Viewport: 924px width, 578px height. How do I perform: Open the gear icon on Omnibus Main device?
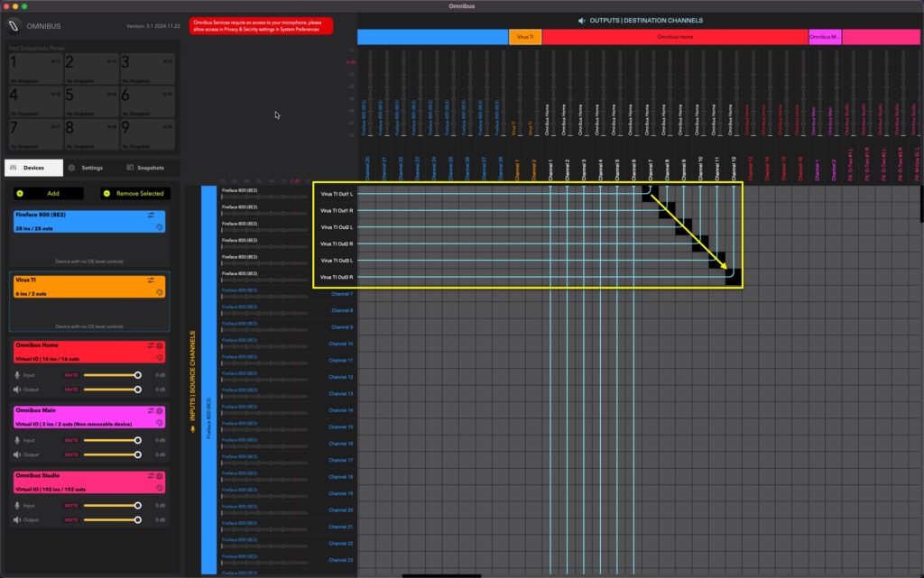tap(159, 412)
